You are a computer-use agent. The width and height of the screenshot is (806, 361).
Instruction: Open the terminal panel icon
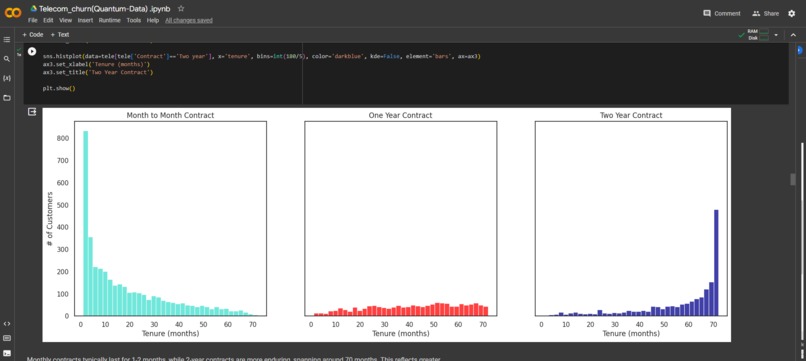[7, 353]
